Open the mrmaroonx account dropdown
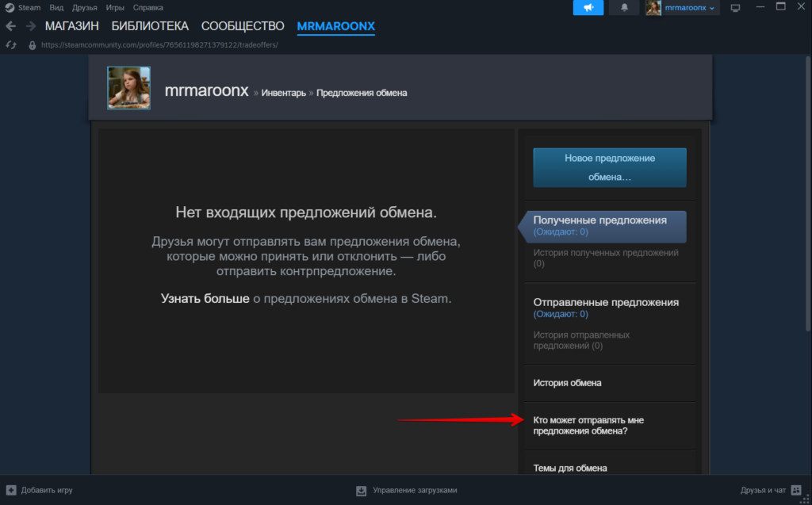This screenshot has width=812, height=505. [689, 8]
